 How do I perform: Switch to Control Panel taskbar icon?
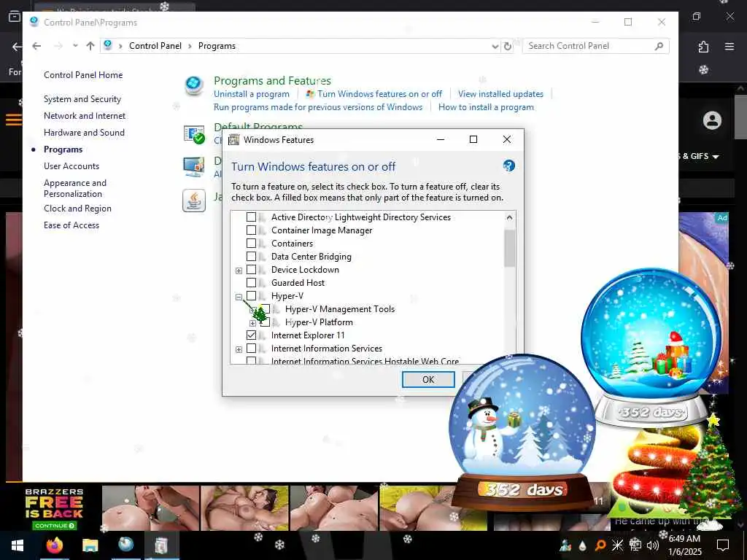coord(125,545)
